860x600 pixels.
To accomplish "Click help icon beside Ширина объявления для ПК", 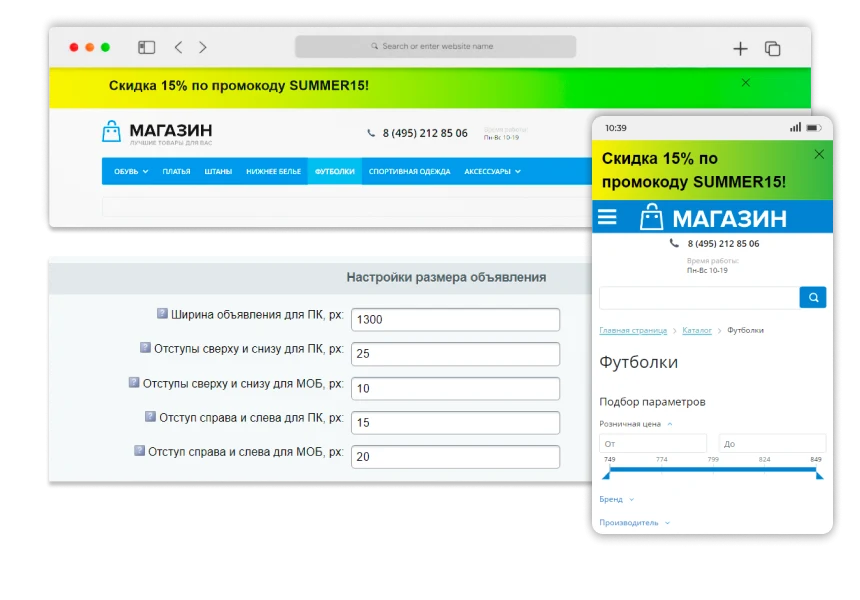I will [162, 313].
